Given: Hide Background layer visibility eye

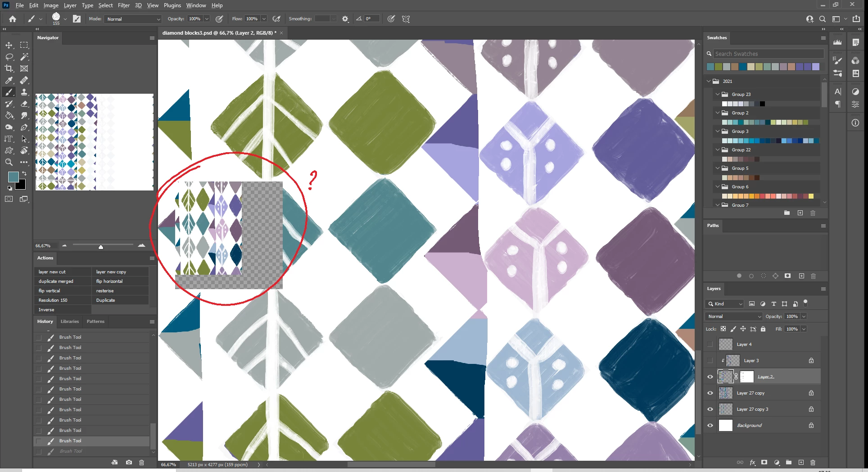Looking at the screenshot, I should [x=710, y=426].
